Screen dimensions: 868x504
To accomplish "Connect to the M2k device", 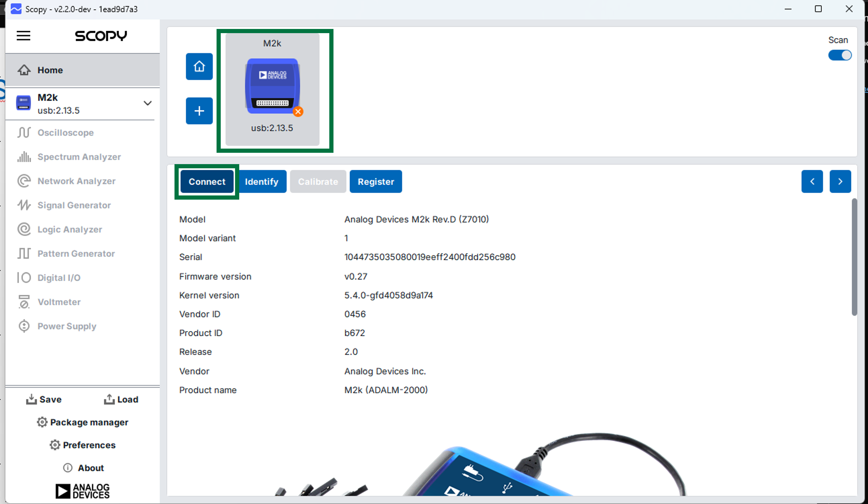I will click(x=207, y=181).
